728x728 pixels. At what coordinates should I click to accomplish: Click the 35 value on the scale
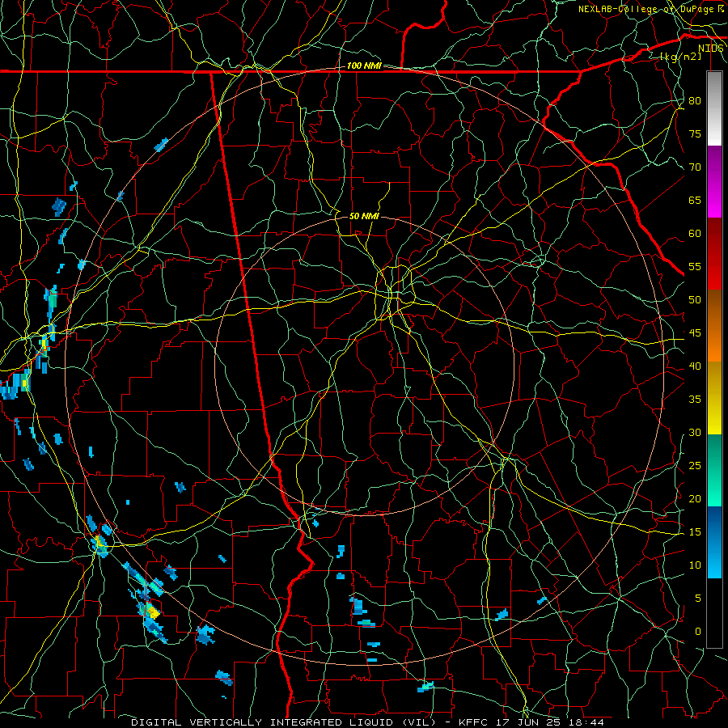click(x=695, y=400)
